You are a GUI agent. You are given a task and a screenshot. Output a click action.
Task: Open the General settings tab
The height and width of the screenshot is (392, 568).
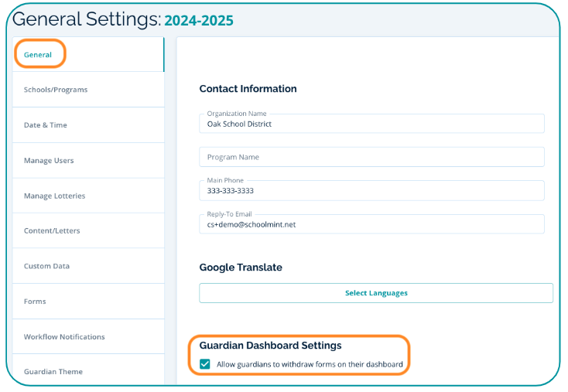tap(38, 55)
